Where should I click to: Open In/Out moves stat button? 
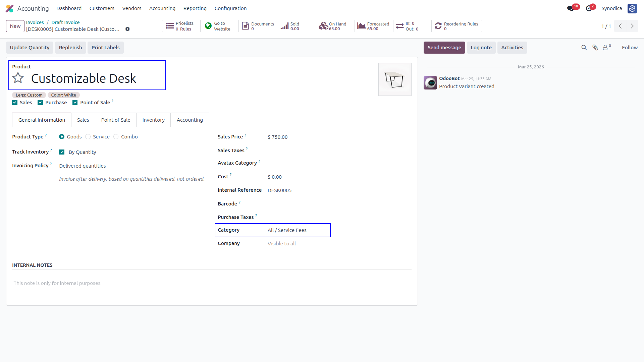tap(412, 26)
